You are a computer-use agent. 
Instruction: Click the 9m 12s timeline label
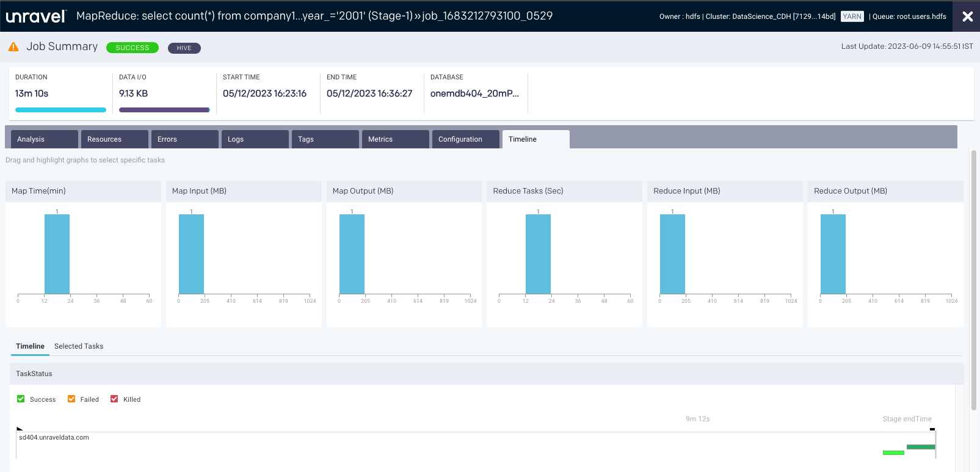coord(698,419)
